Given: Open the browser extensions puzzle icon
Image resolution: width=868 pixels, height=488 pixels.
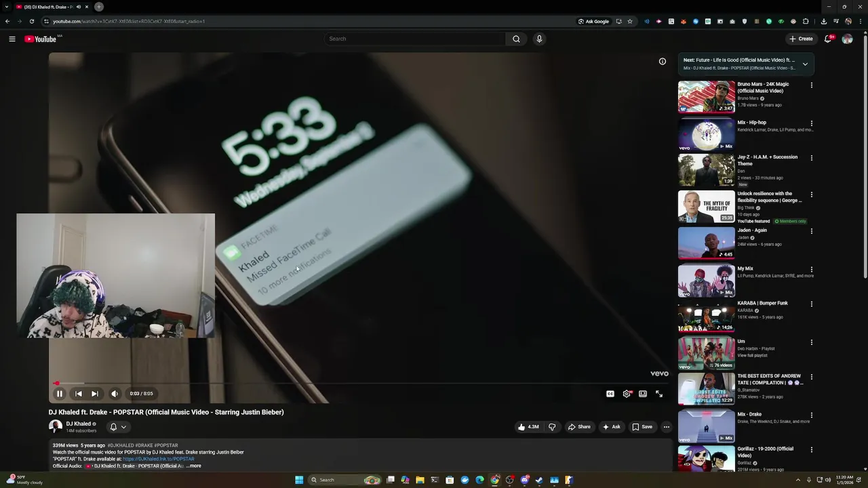Looking at the screenshot, I should coord(806,21).
